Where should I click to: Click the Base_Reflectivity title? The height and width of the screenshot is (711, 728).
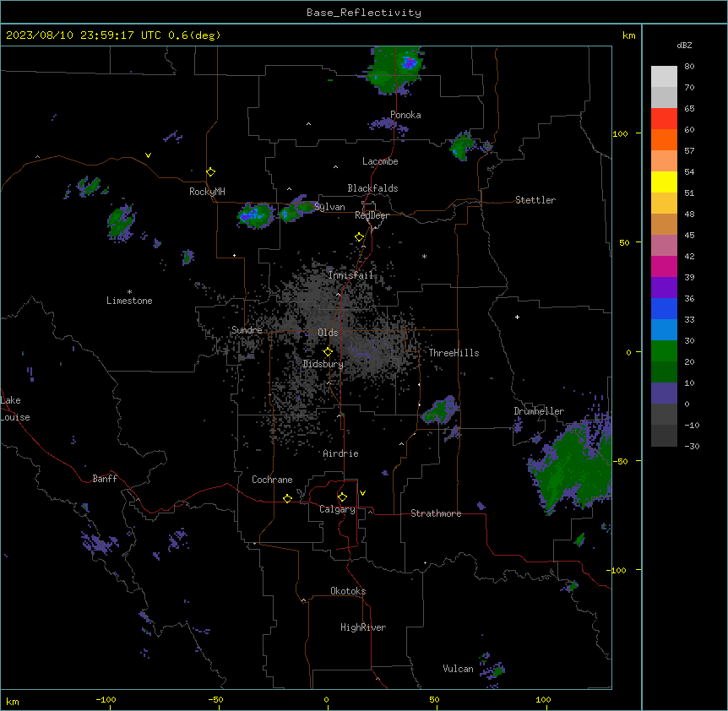(364, 13)
